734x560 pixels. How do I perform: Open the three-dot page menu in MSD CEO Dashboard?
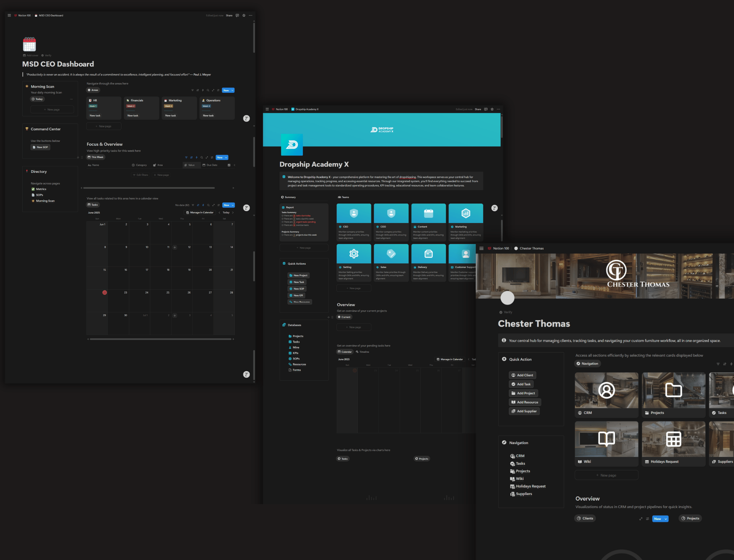coord(251,16)
